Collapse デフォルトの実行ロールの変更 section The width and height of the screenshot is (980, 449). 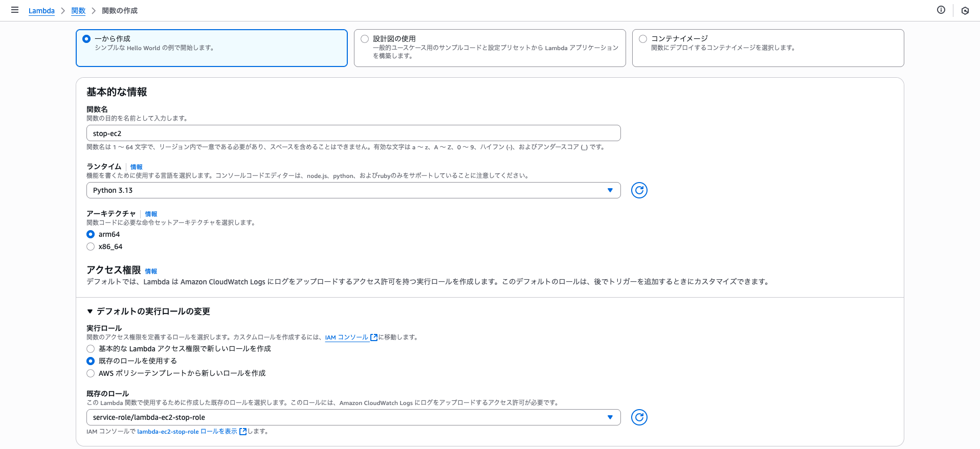tap(148, 311)
